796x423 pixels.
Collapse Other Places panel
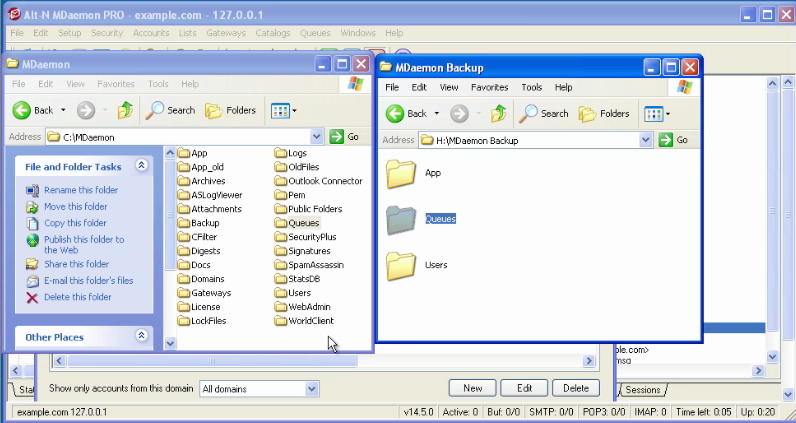click(x=142, y=336)
